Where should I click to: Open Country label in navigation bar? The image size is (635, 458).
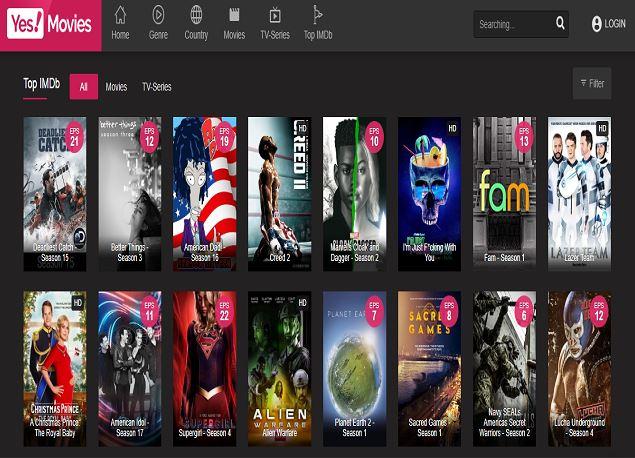click(x=196, y=35)
